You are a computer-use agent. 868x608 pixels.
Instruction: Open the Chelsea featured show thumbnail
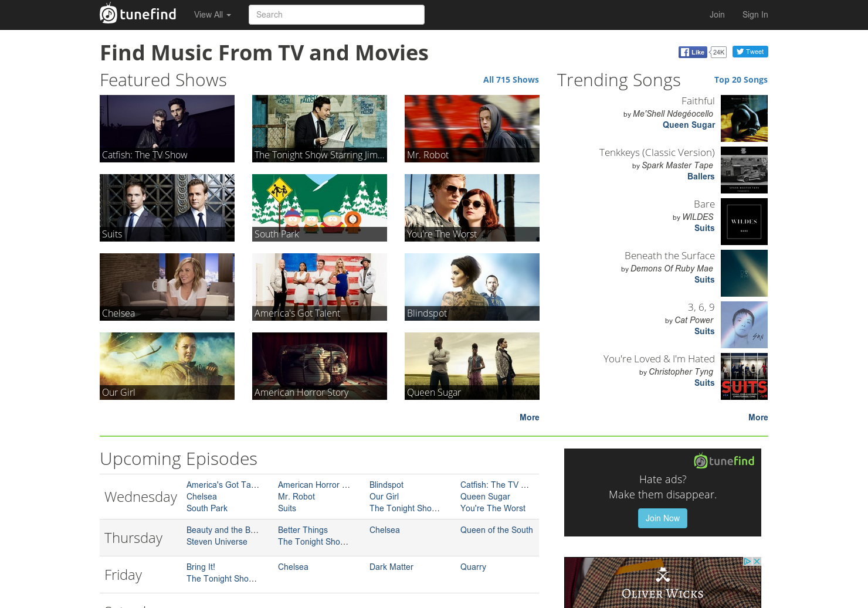[x=167, y=287]
